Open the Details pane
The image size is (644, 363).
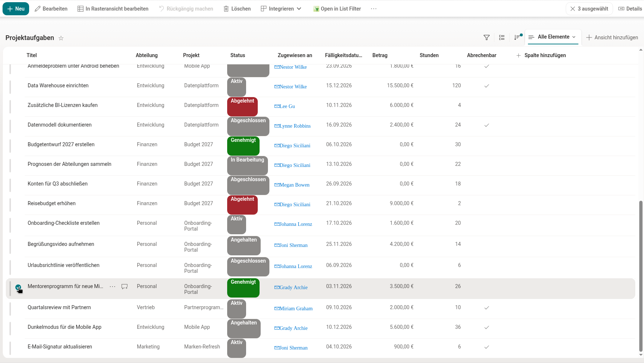tap(630, 9)
